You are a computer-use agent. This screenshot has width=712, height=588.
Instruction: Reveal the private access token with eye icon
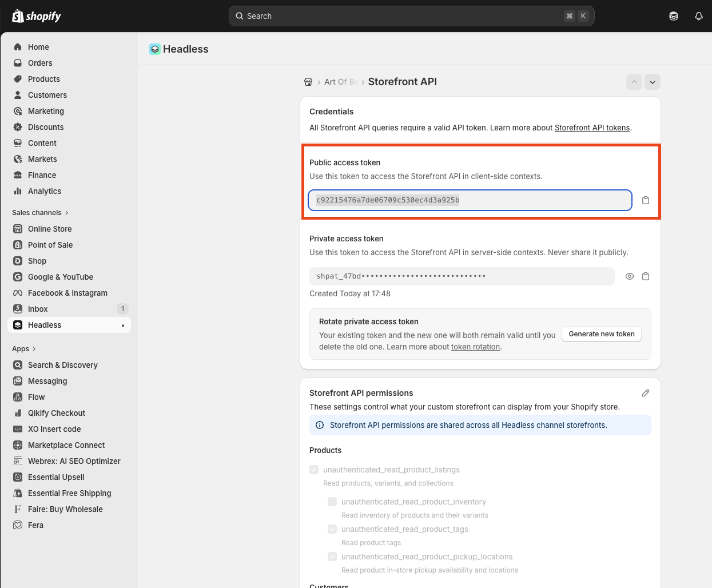click(x=630, y=276)
